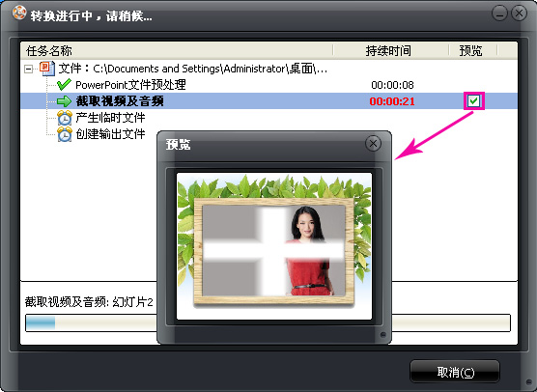Cancel conversion with 取消(C) button
Image resolution: width=537 pixels, height=392 pixels.
(x=455, y=372)
